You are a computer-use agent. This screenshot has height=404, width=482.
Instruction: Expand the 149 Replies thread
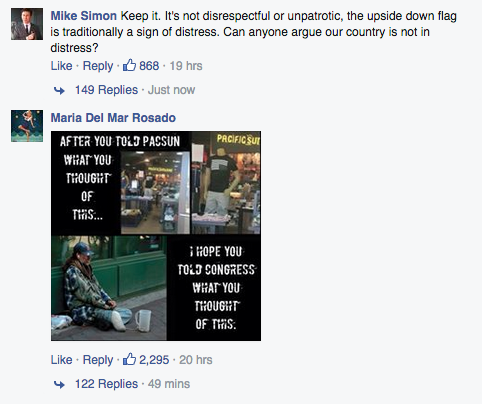[106, 90]
